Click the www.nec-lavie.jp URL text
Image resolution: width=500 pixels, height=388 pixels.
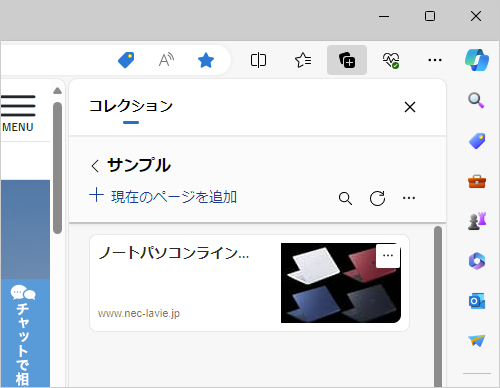[x=139, y=313]
